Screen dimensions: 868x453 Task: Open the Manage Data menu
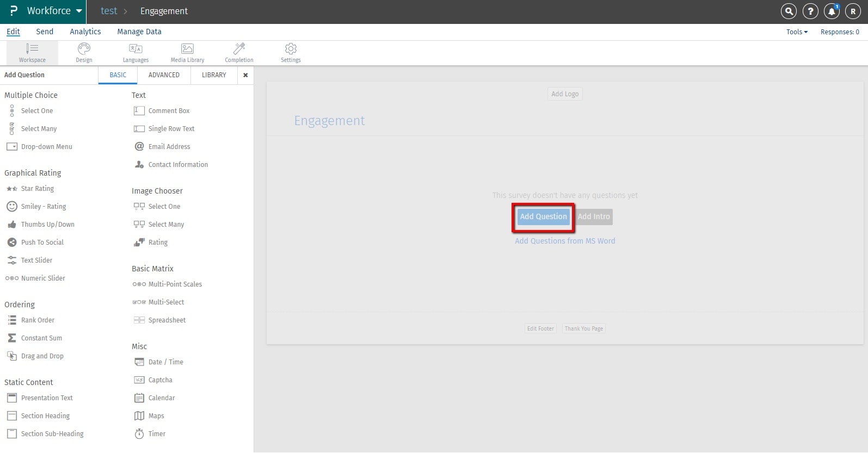click(x=139, y=32)
